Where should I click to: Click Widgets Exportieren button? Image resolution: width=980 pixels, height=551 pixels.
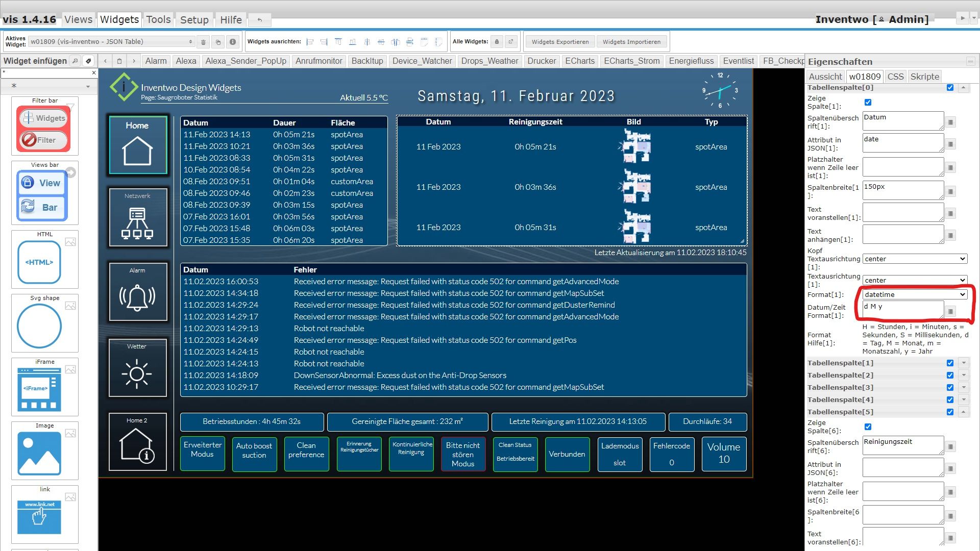click(560, 42)
